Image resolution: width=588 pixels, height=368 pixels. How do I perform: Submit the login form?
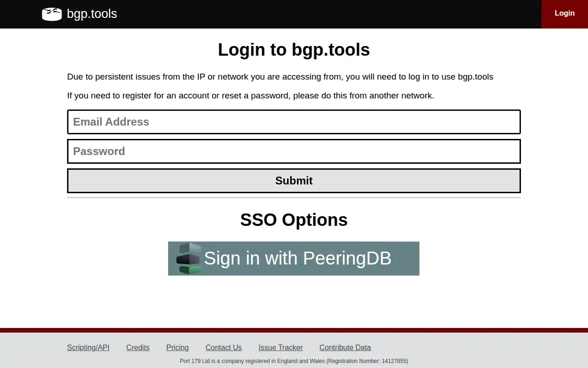(294, 181)
